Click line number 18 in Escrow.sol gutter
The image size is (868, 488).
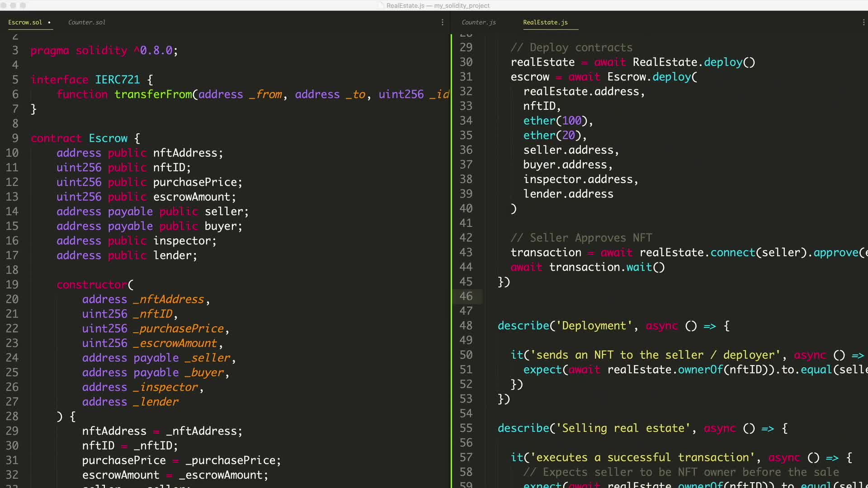[x=12, y=270]
